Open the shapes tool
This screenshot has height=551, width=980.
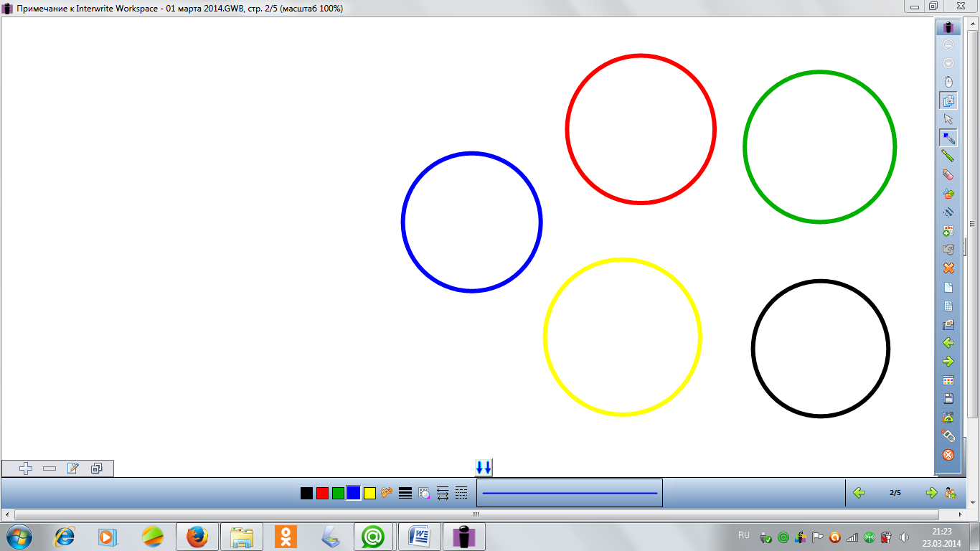click(x=948, y=194)
